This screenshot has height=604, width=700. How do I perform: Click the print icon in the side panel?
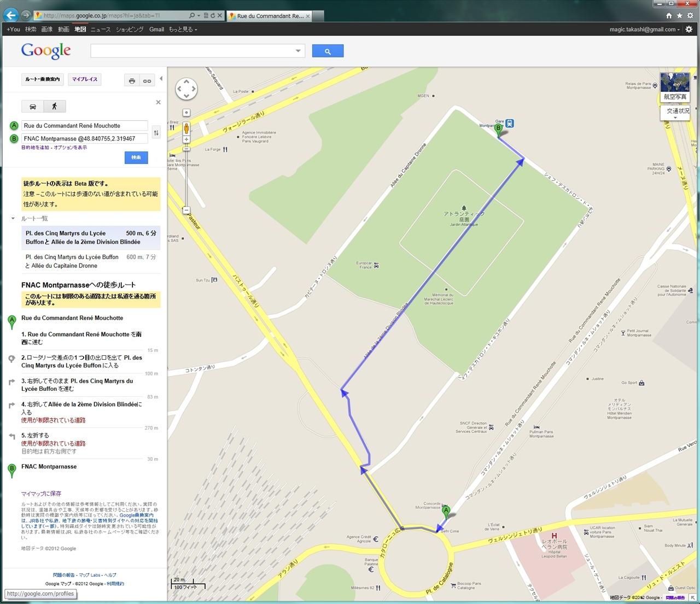132,81
